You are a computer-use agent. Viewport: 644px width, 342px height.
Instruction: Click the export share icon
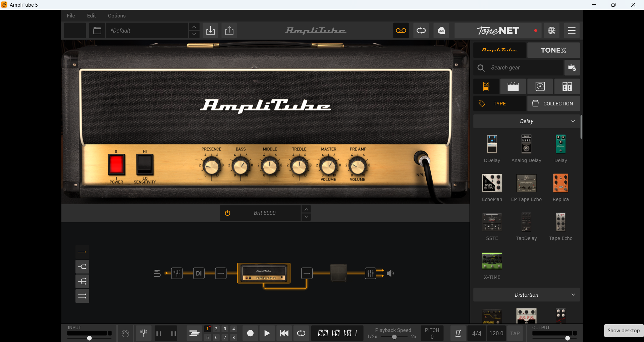pyautogui.click(x=229, y=31)
